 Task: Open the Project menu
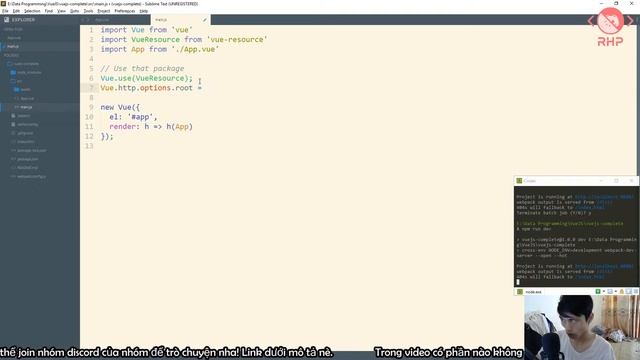point(104,11)
